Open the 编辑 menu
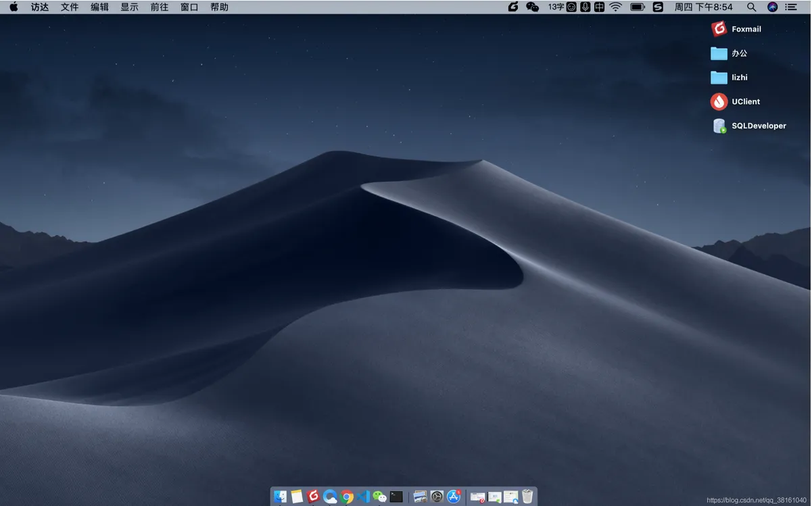Viewport: 812px width, 506px height. pos(99,7)
